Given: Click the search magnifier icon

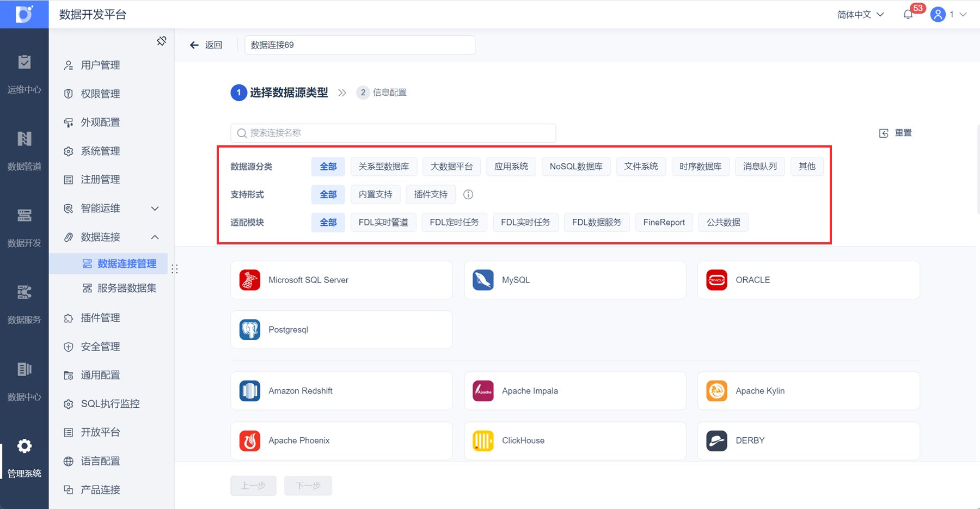Looking at the screenshot, I should pos(242,133).
